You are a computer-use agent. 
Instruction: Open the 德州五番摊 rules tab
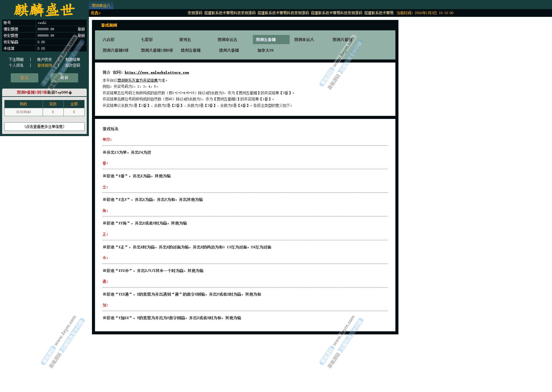(x=191, y=51)
